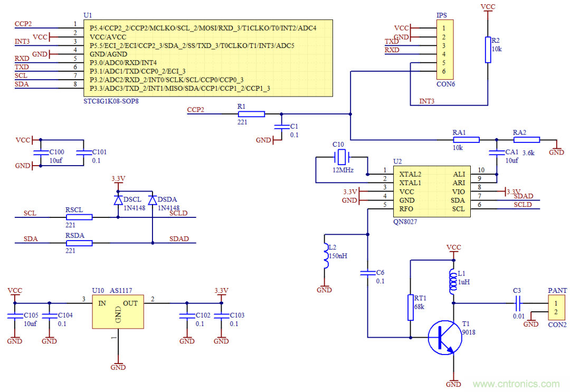Click the DSCL 1N4148 diode symbol

[x=117, y=200]
